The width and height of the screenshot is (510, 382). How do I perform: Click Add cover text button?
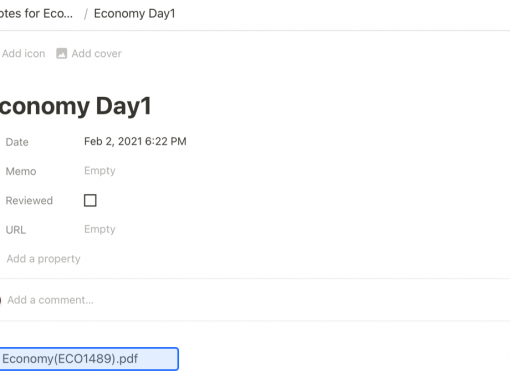[x=97, y=53]
